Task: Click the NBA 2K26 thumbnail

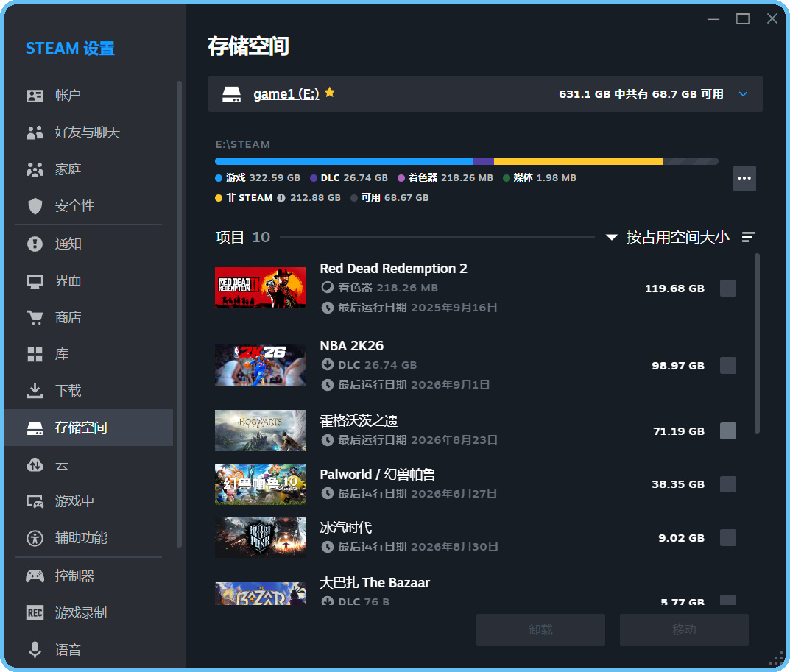Action: (x=260, y=365)
